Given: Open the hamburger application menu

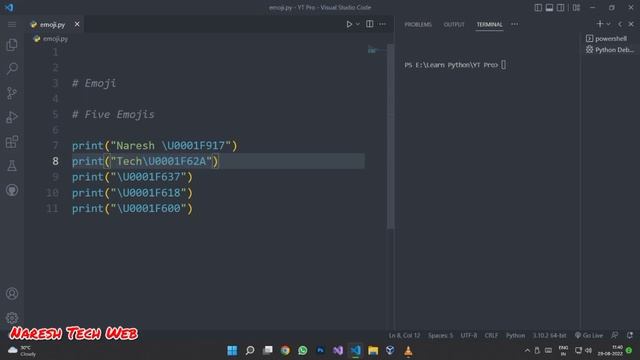Looking at the screenshot, I should pyautogui.click(x=12, y=24).
